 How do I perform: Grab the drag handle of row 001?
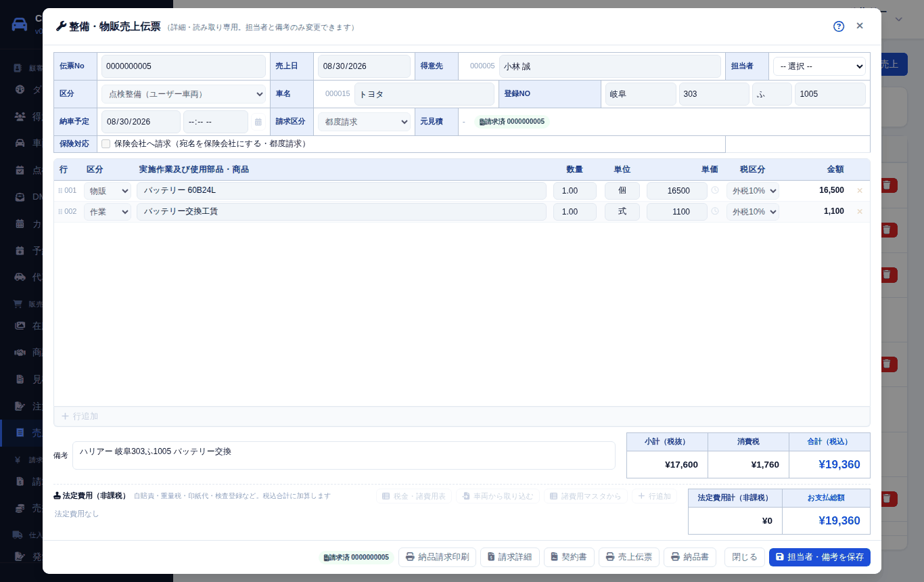pos(60,191)
